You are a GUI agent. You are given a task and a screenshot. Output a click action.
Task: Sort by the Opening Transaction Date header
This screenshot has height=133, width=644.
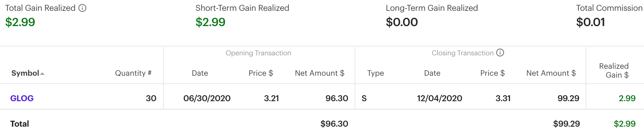coord(200,73)
